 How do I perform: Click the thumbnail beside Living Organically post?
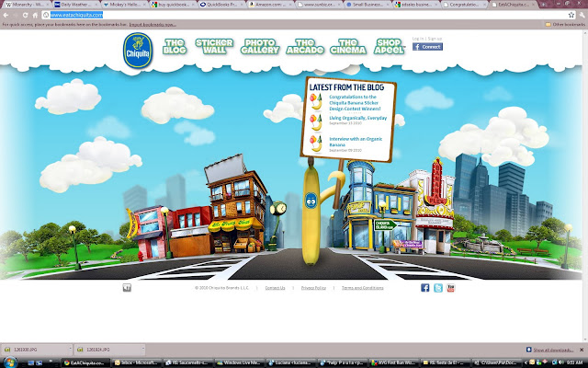[316, 122]
